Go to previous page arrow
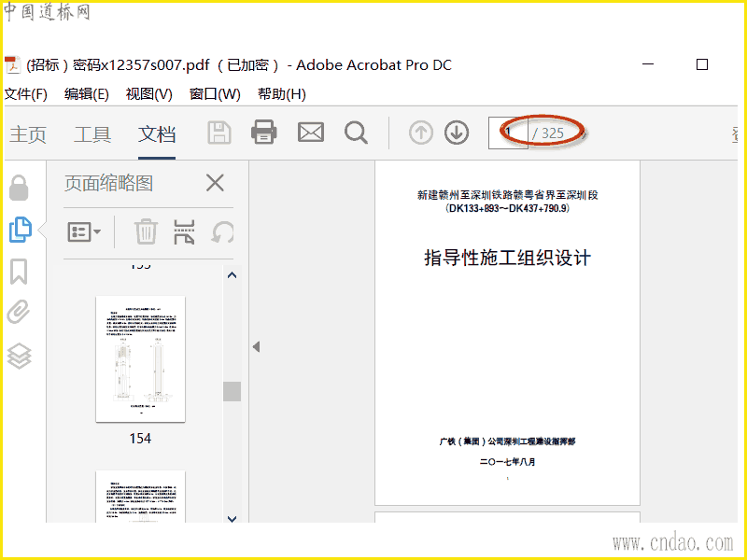Screen dimensions: 747x560 [x=421, y=133]
